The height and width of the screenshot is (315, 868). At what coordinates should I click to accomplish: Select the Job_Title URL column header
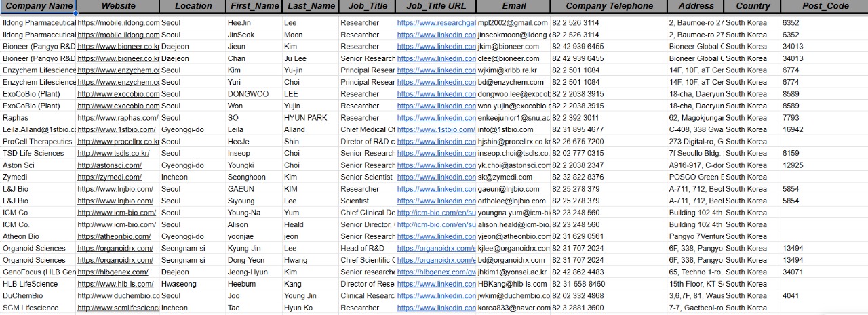(x=436, y=6)
